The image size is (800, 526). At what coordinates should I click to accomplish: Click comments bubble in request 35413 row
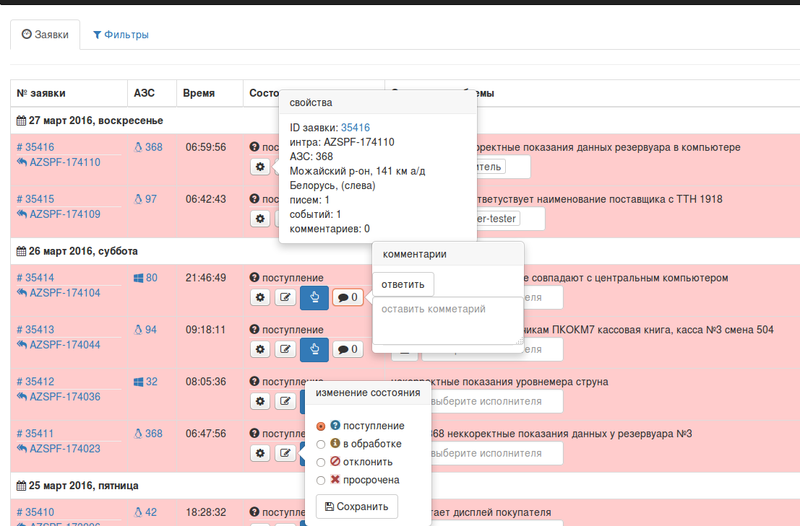tap(347, 349)
